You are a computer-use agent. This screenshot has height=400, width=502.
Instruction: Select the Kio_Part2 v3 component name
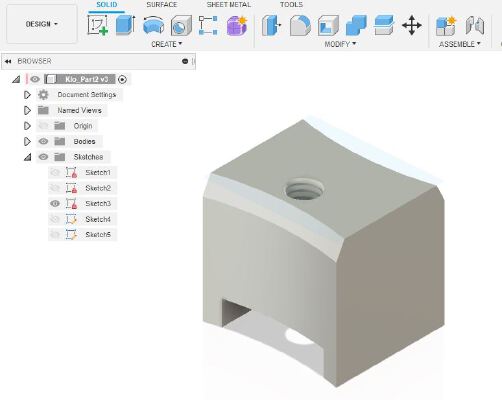87,79
